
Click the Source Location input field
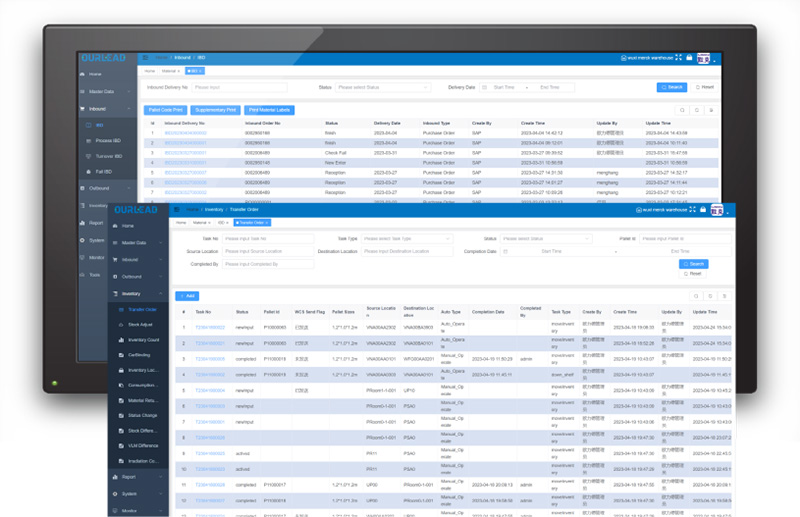coord(266,252)
